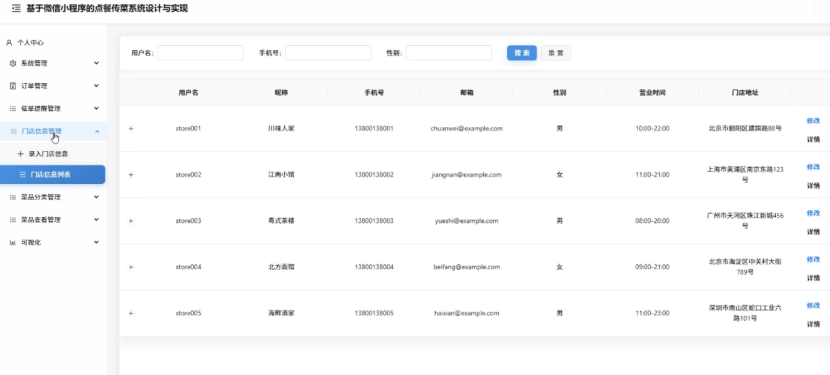The height and width of the screenshot is (375, 830).
Task: Click the 用户名 column header
Action: 188,93
